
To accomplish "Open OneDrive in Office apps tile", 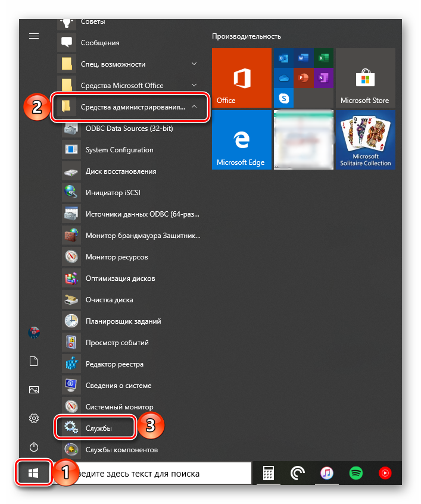I will pyautogui.click(x=283, y=78).
